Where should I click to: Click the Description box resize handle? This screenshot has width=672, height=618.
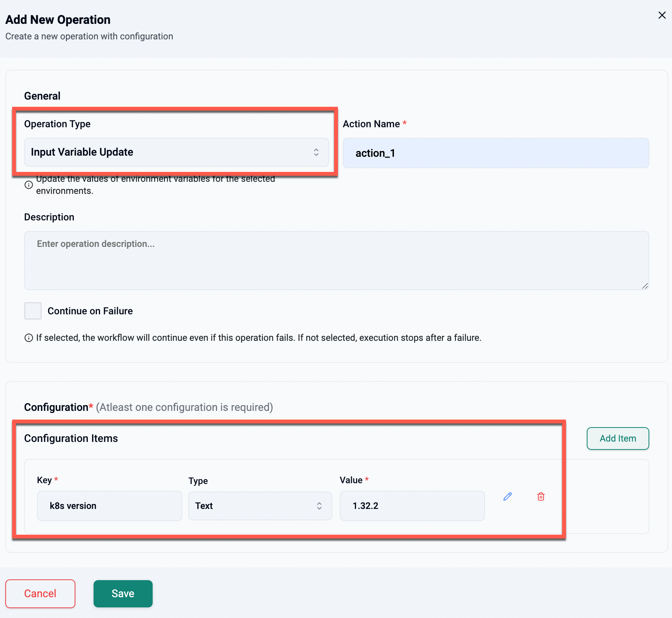(x=645, y=286)
